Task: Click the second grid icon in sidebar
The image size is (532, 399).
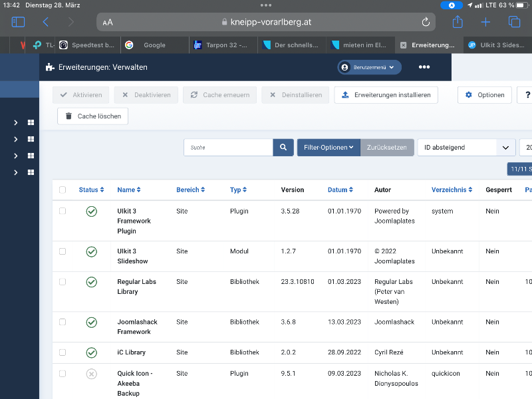Action: 31,139
